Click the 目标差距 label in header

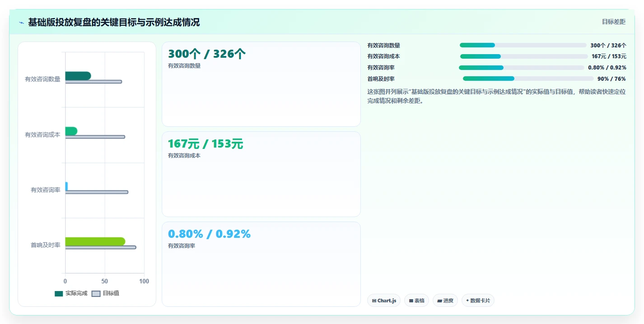click(x=614, y=22)
